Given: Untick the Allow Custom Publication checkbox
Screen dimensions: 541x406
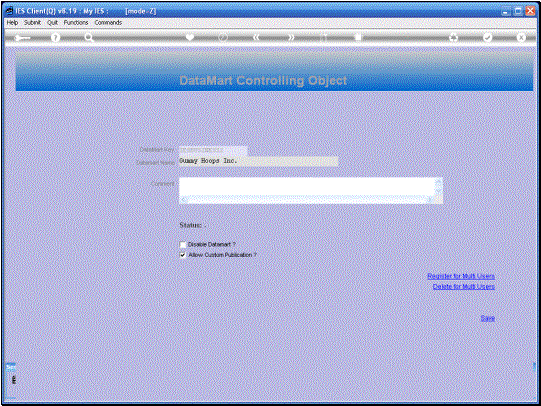Looking at the screenshot, I should (x=183, y=255).
